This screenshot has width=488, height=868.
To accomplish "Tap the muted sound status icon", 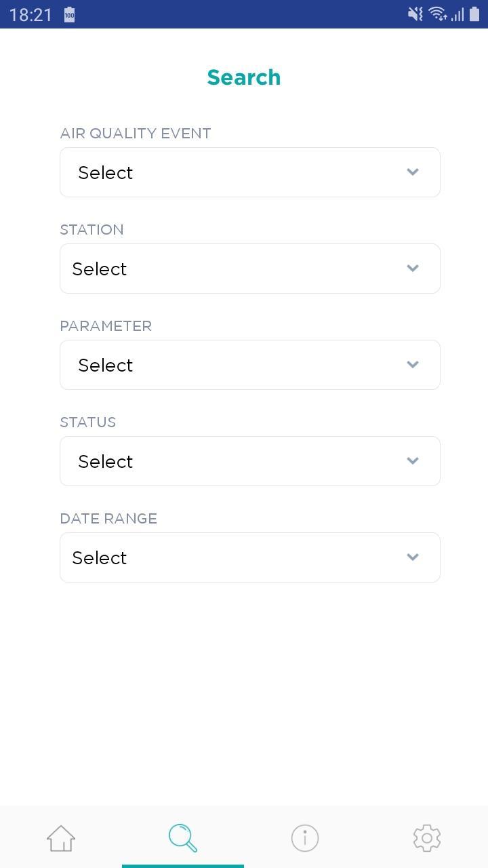I will (x=415, y=14).
